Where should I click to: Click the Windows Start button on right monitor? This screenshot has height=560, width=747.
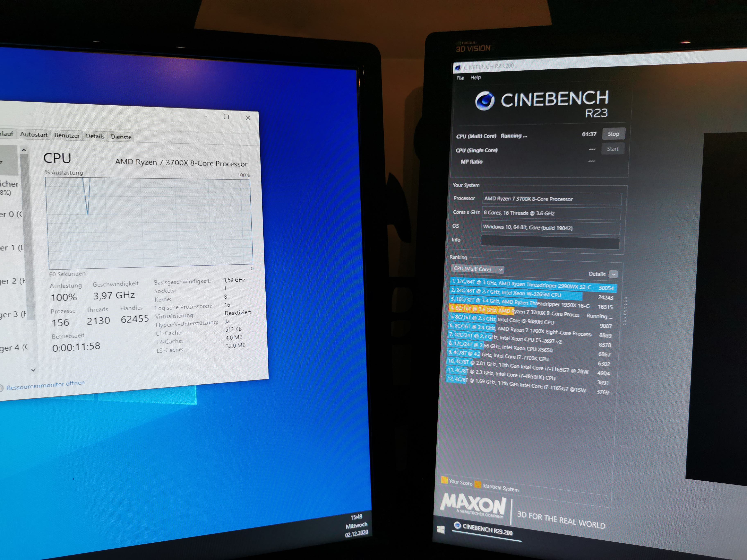pyautogui.click(x=441, y=529)
